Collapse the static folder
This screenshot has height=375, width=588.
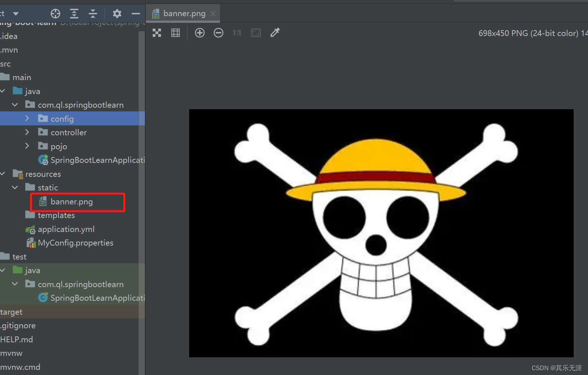click(15, 187)
